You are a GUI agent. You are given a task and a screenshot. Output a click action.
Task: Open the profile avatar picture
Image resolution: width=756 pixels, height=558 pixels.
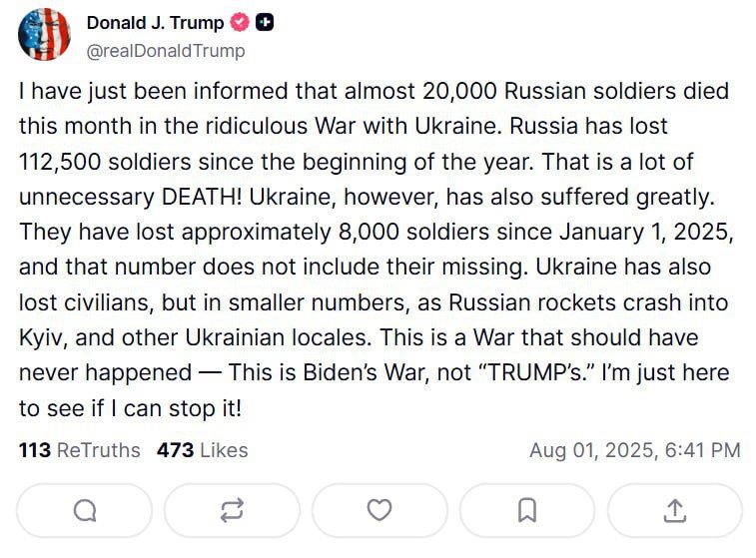click(45, 36)
